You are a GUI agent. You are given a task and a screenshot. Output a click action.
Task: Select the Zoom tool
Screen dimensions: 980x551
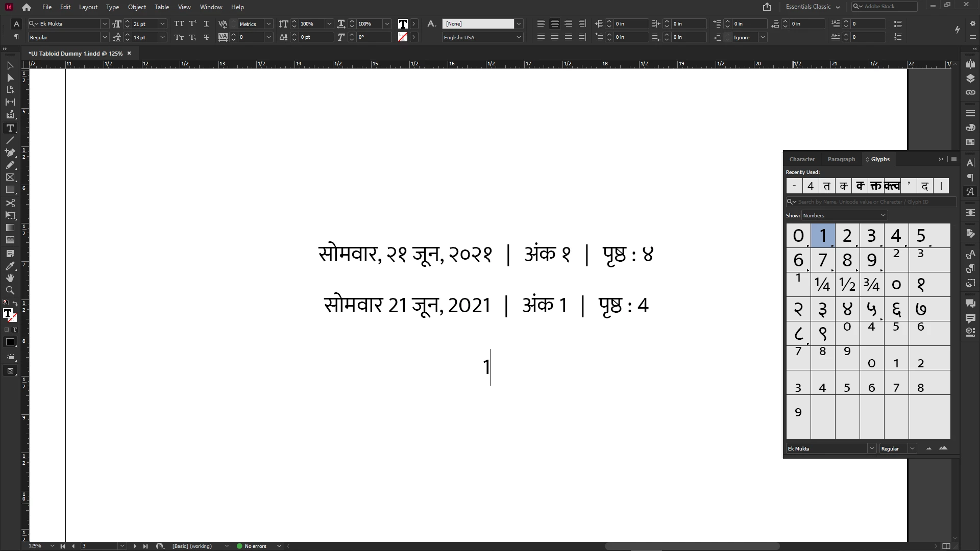tap(10, 290)
